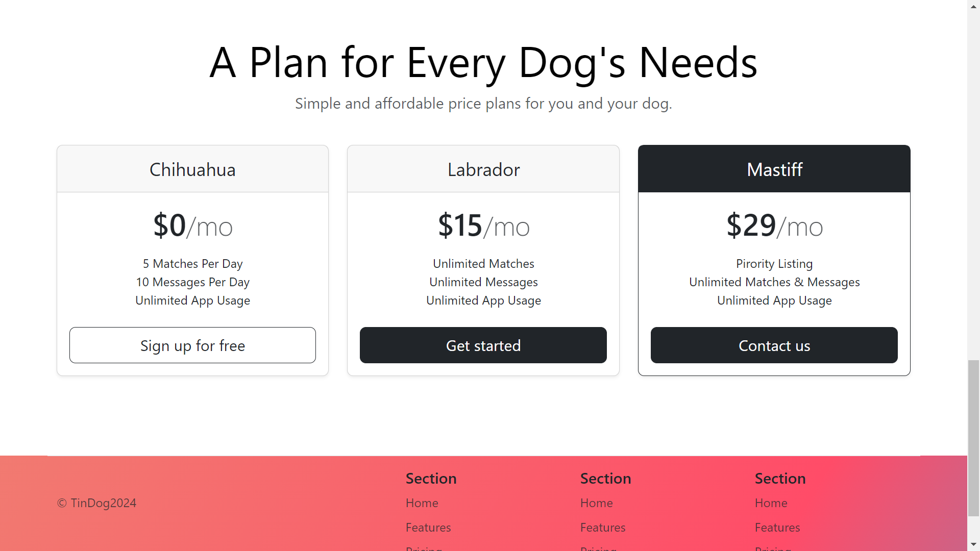980x551 pixels.
Task: Open Features link in middle footer Section column
Action: (602, 528)
